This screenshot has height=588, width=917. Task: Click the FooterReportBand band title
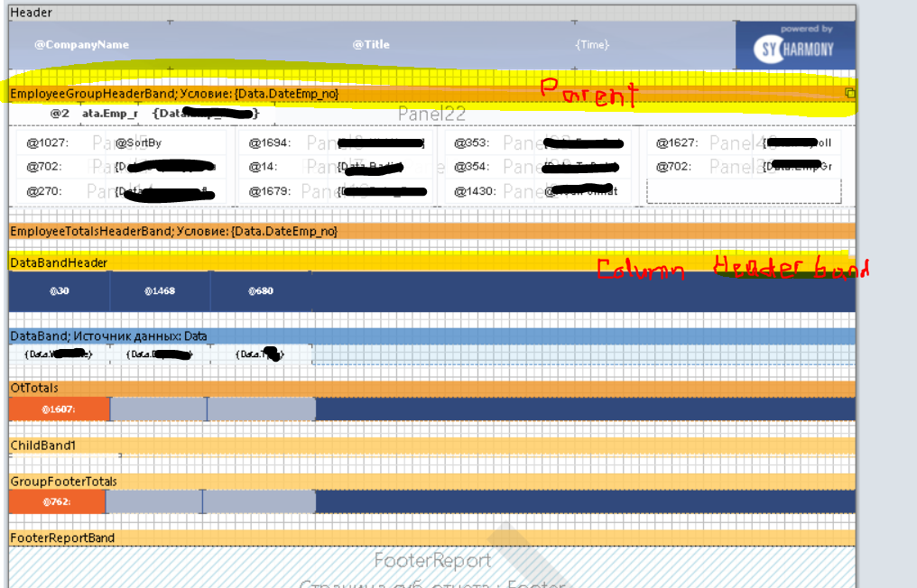point(432,537)
